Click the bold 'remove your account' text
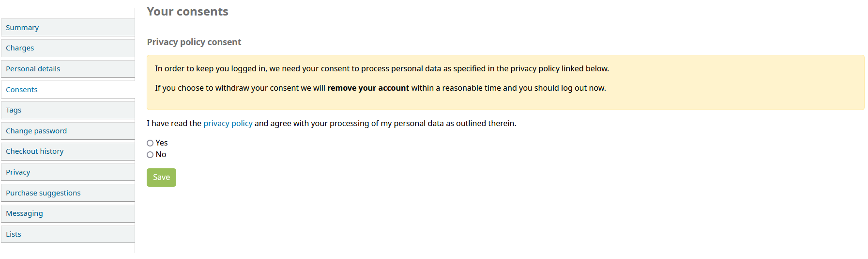The height and width of the screenshot is (259, 868). [368, 88]
